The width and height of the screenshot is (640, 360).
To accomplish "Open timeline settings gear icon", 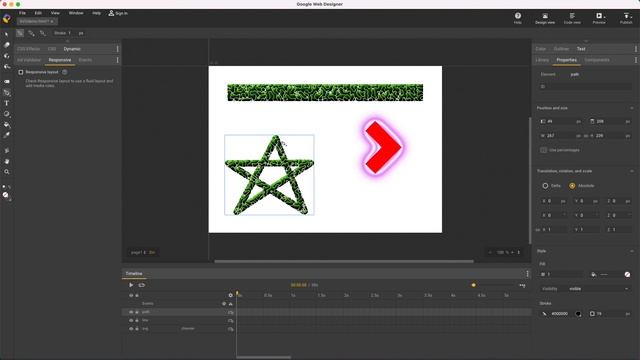I will pyautogui.click(x=231, y=295).
